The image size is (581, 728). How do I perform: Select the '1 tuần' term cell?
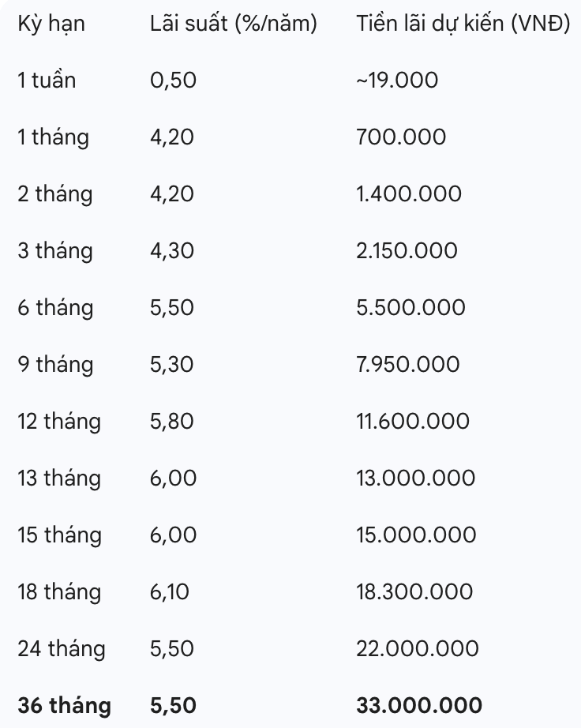click(x=47, y=81)
